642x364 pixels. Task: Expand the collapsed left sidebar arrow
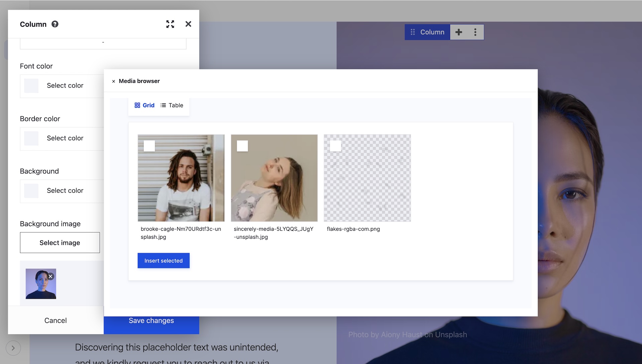tap(13, 348)
